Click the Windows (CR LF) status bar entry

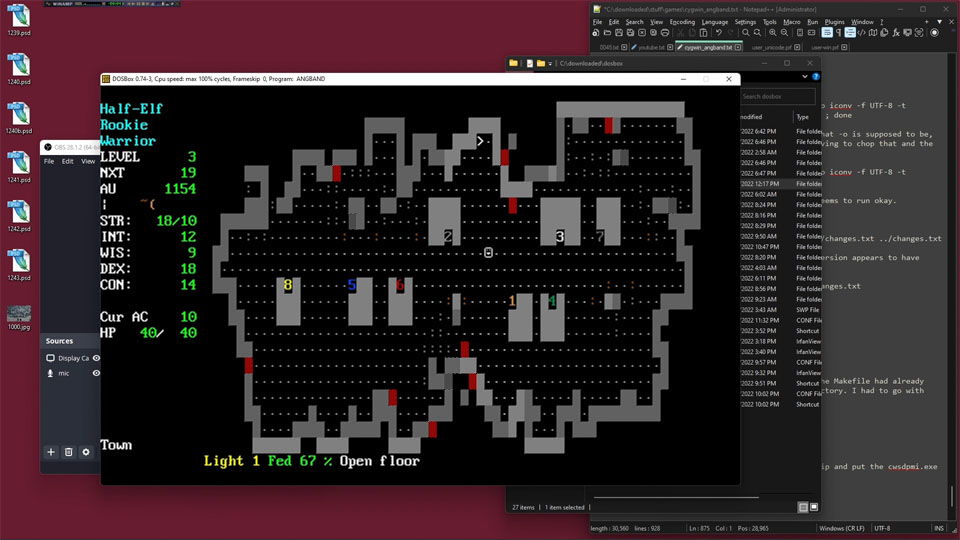841,528
